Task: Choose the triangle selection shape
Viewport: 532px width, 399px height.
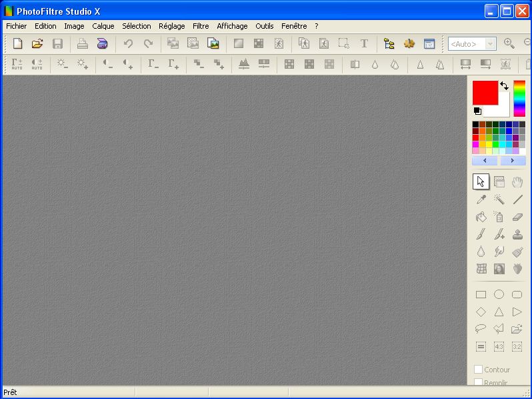Action: 499,312
